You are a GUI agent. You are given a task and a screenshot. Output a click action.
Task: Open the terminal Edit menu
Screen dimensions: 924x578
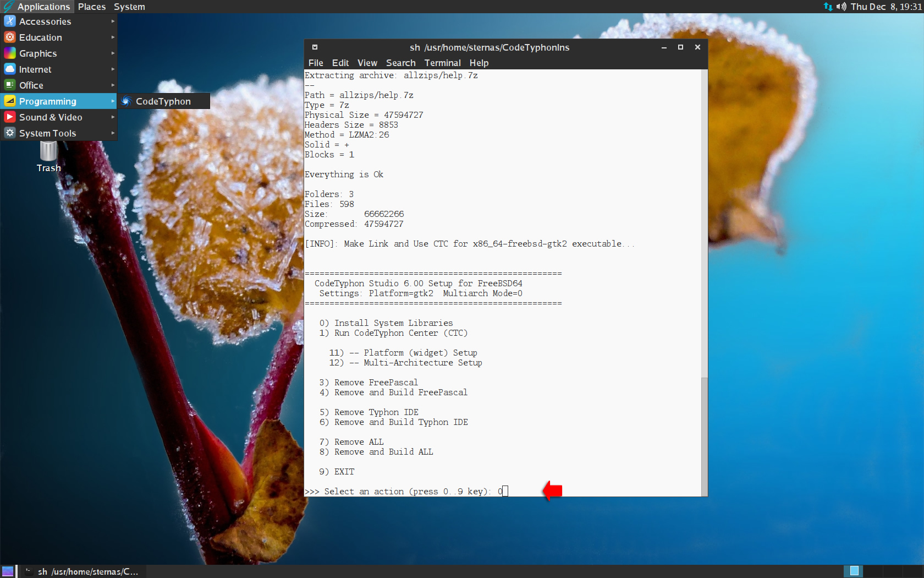[x=340, y=63]
